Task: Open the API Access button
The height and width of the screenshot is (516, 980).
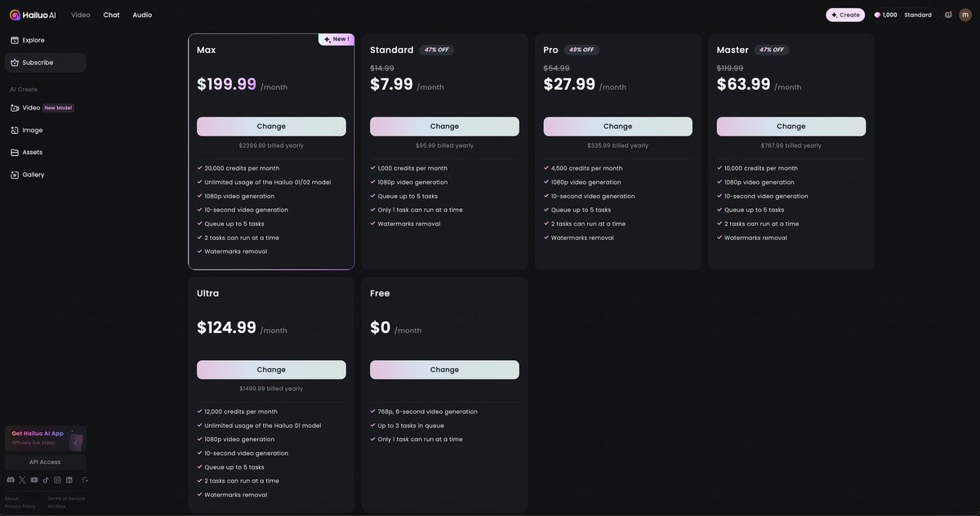Action: (x=45, y=462)
